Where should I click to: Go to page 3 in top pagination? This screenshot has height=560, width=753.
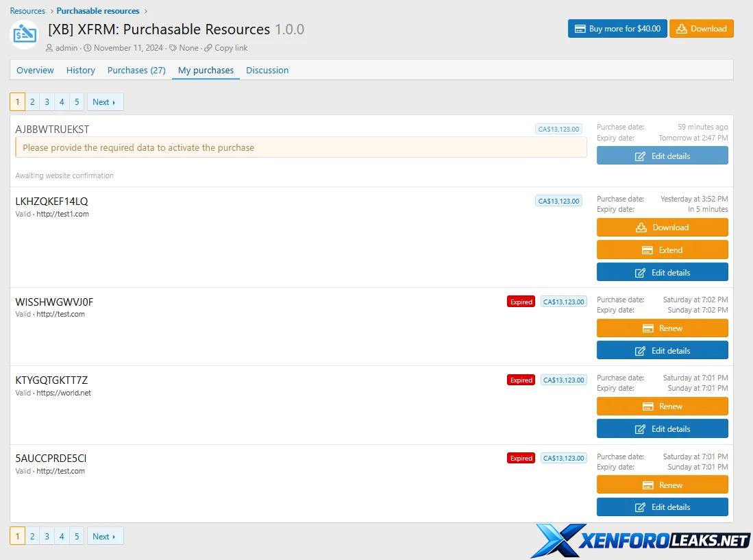point(47,102)
